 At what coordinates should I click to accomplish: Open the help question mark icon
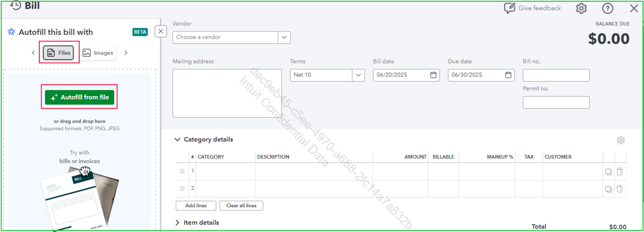click(x=608, y=8)
